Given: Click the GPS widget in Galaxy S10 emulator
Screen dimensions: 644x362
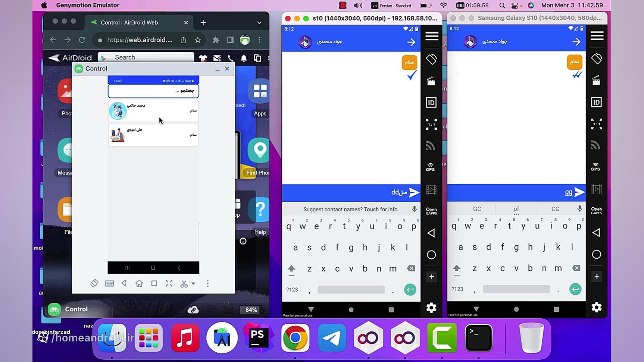Looking at the screenshot, I should [595, 167].
